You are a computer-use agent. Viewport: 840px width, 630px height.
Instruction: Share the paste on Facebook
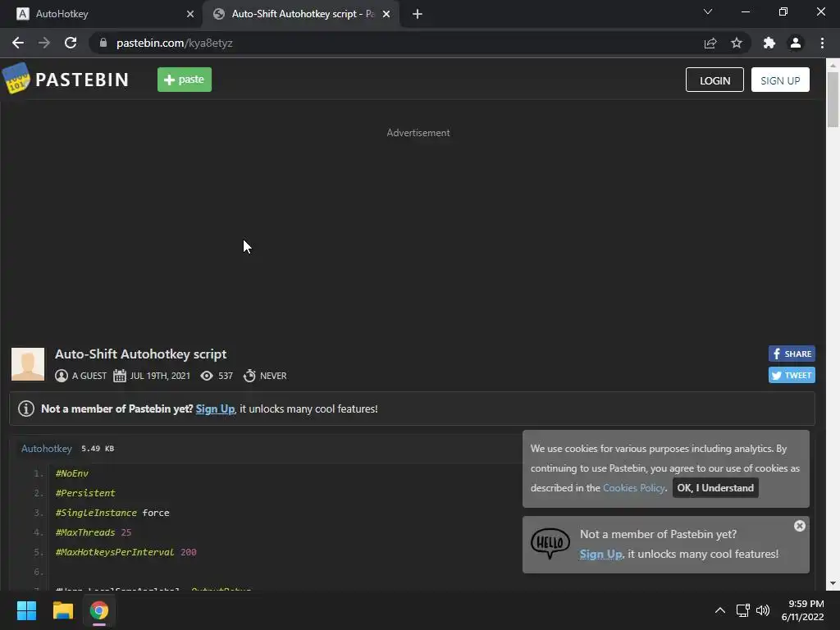pyautogui.click(x=792, y=354)
